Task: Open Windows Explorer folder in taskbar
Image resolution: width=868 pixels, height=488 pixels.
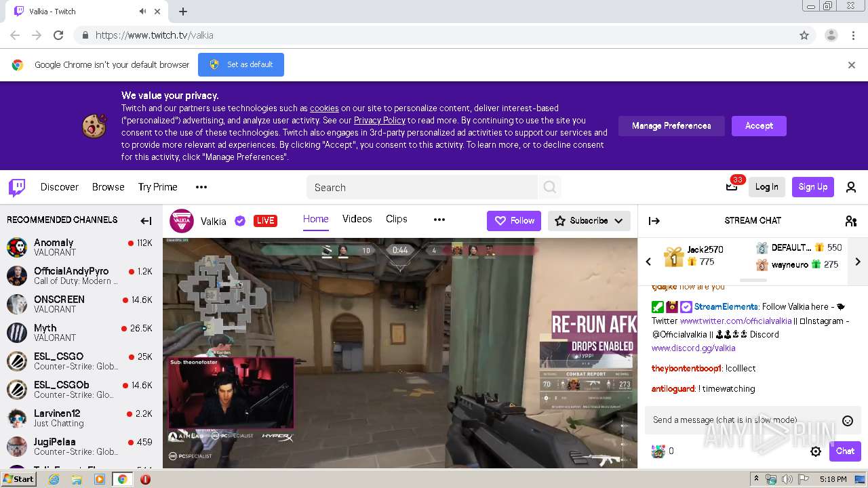Action: coord(77,479)
